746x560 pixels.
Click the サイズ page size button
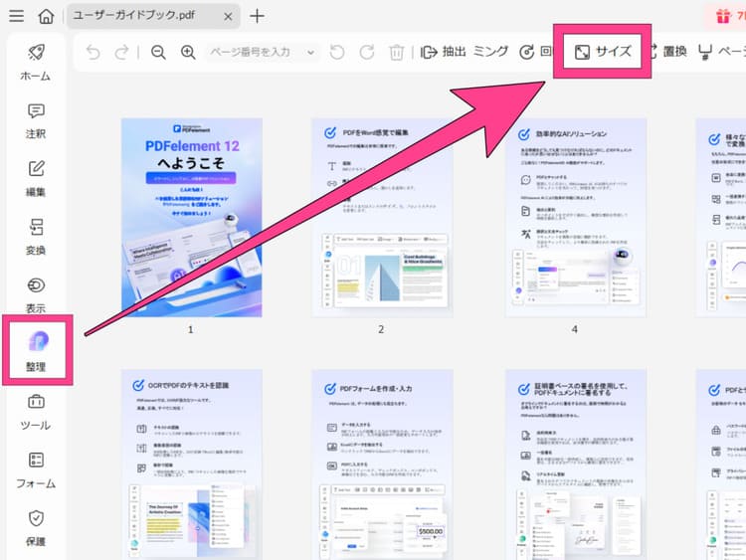[603, 52]
